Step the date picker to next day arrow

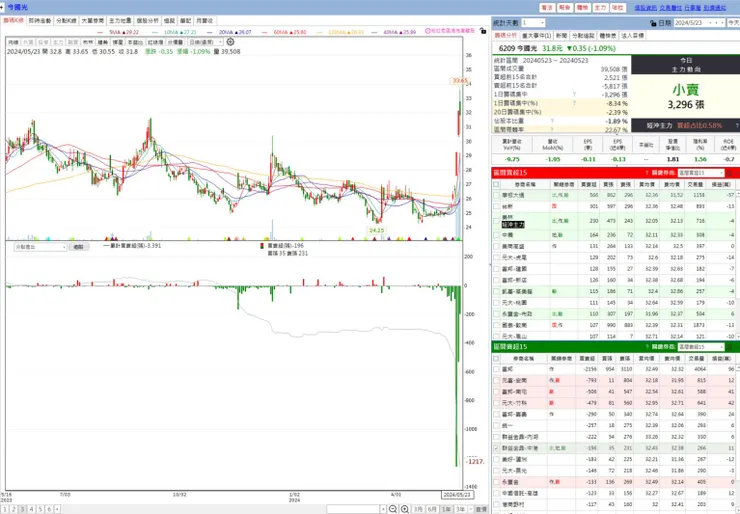pos(722,23)
